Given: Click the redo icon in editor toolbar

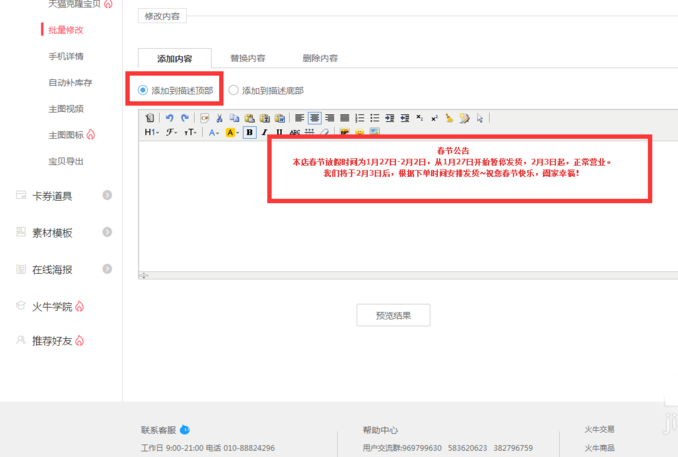Looking at the screenshot, I should pos(184,118).
